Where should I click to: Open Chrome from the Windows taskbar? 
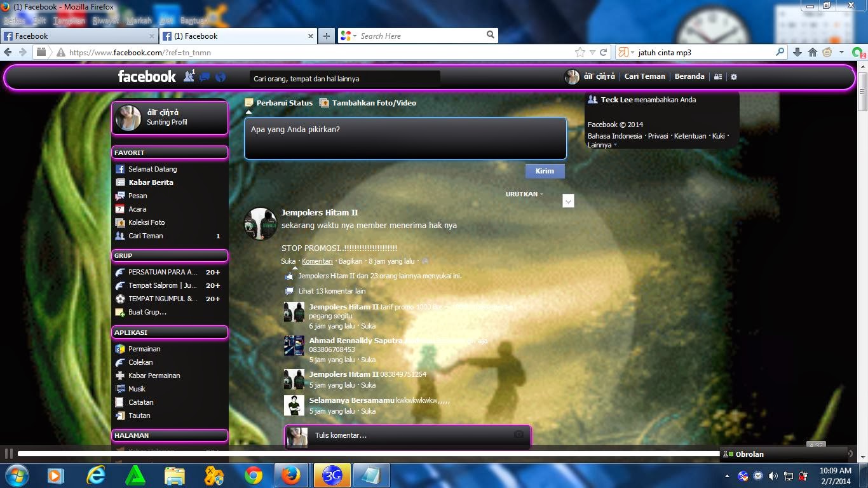coord(254,475)
